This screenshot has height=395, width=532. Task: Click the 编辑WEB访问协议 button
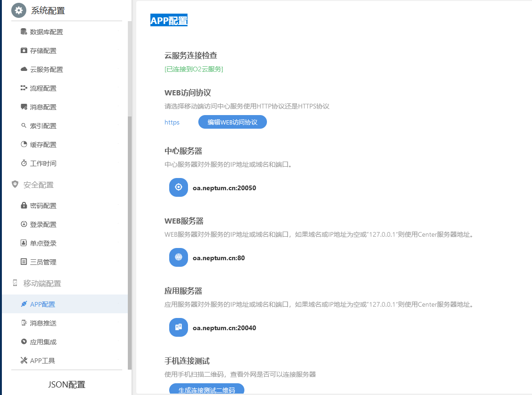point(233,122)
